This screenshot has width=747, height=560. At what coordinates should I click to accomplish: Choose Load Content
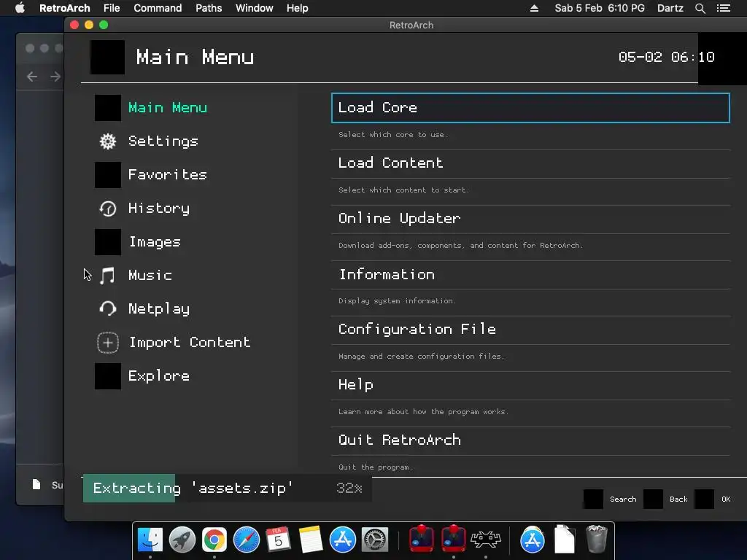click(x=530, y=163)
